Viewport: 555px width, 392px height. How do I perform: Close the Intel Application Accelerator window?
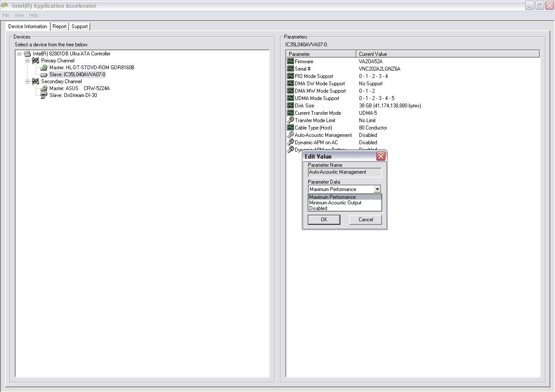(549, 6)
